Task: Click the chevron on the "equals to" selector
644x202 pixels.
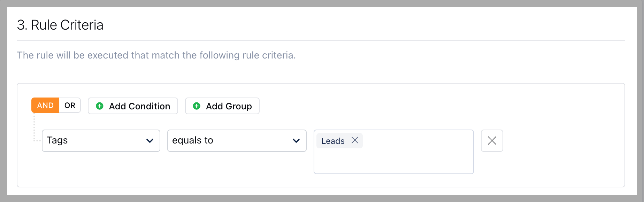Action: (296, 141)
